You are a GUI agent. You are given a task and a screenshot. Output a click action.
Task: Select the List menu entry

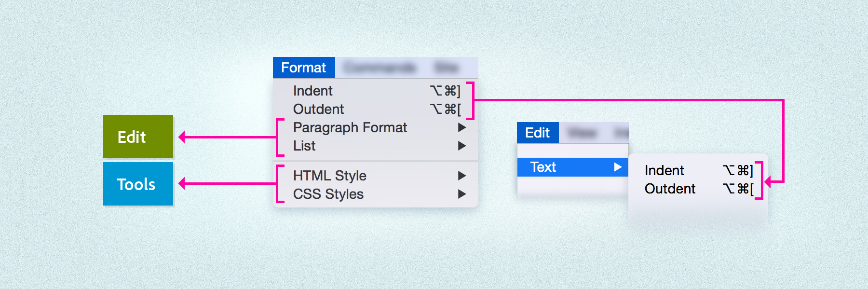(304, 146)
